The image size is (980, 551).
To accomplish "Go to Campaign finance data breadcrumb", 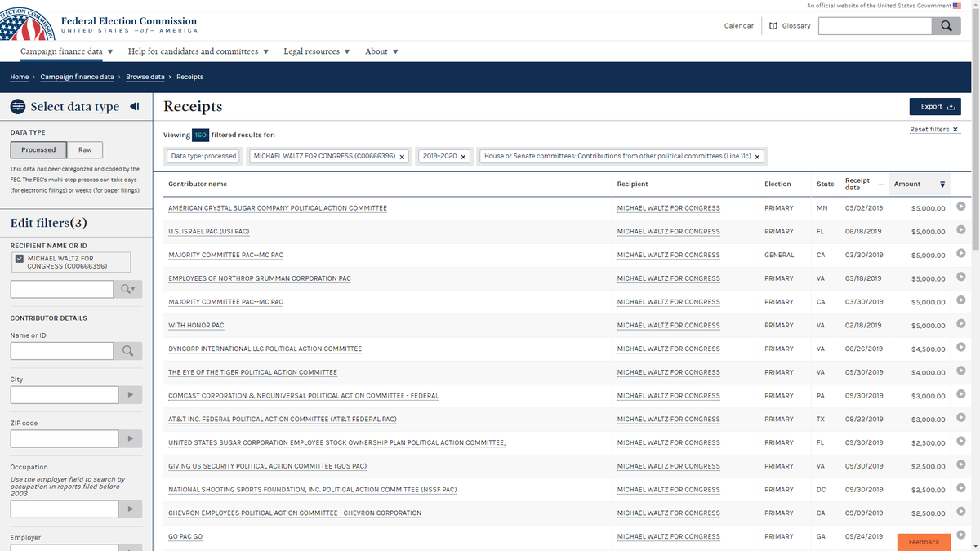I will click(x=77, y=77).
